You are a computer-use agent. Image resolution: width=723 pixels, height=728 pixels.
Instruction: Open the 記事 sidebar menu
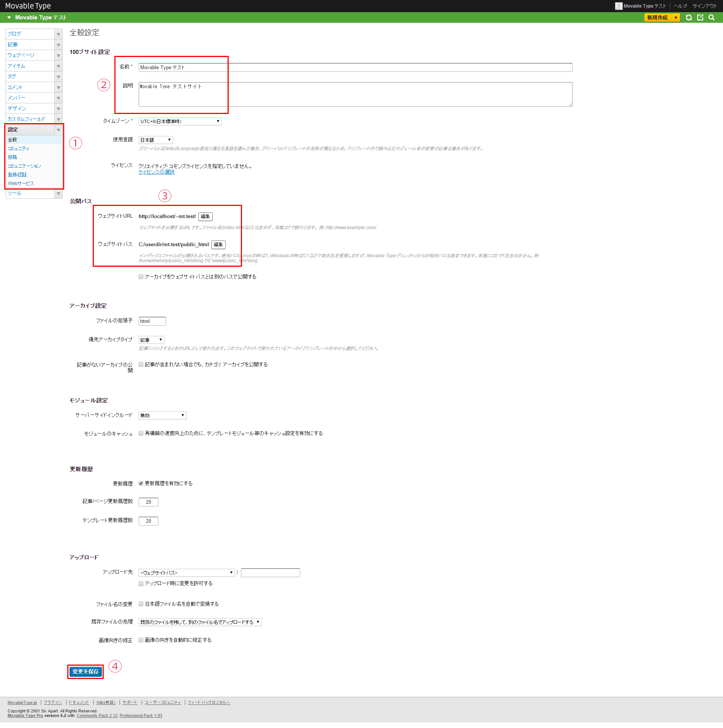point(30,44)
